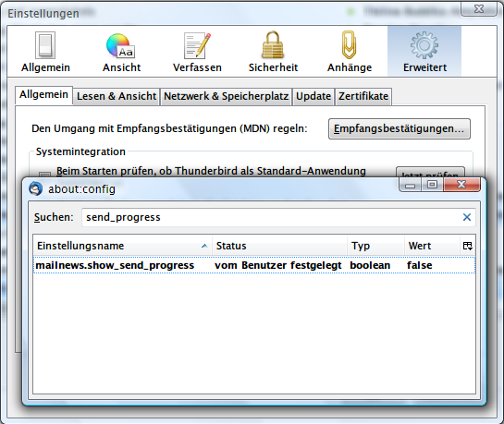Viewport: 504px width, 424px height.
Task: Go to the Update tab
Action: 313,96
